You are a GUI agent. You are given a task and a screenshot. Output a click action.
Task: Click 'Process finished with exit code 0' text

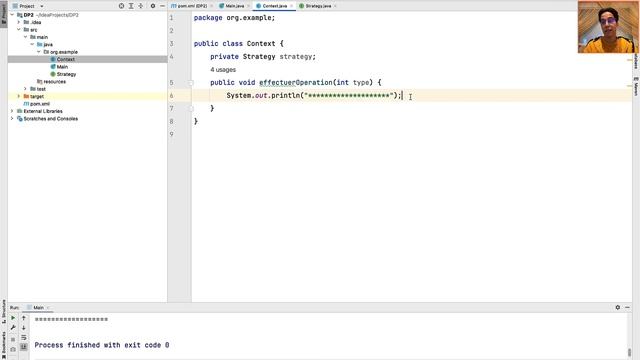point(102,345)
